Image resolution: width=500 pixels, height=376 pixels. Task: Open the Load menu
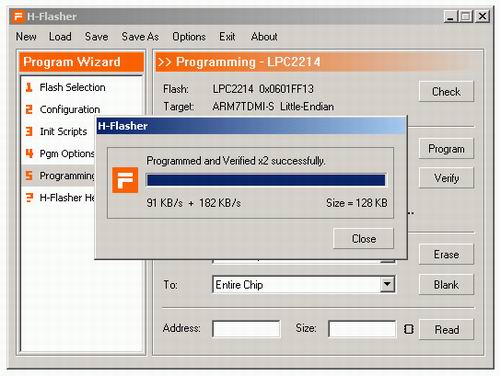coord(60,36)
